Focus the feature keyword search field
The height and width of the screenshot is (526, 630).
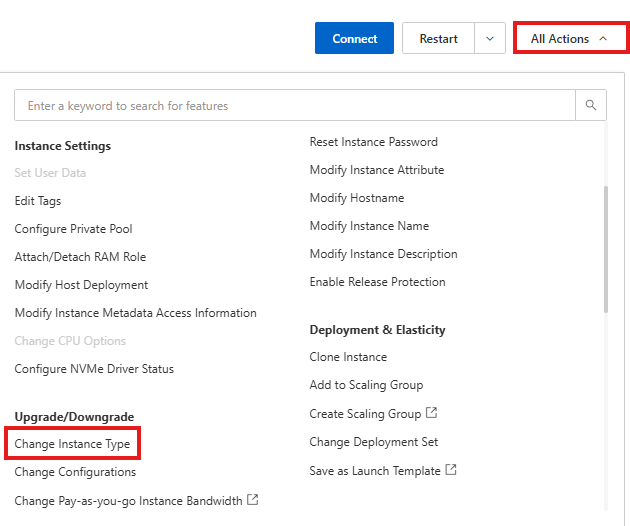295,105
